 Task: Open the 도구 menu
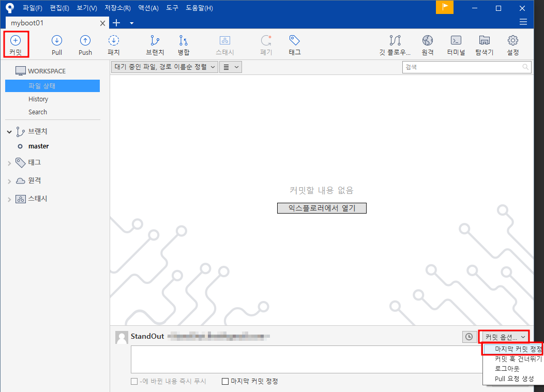(x=172, y=8)
